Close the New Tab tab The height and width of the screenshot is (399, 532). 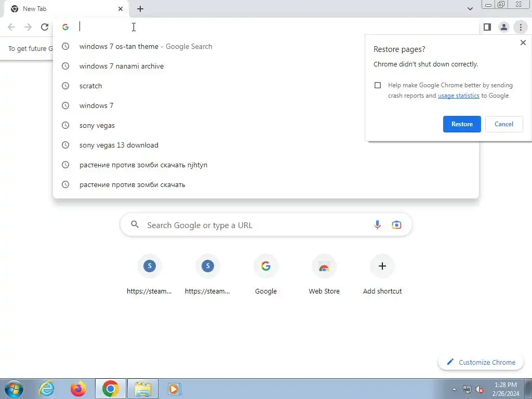(x=121, y=9)
